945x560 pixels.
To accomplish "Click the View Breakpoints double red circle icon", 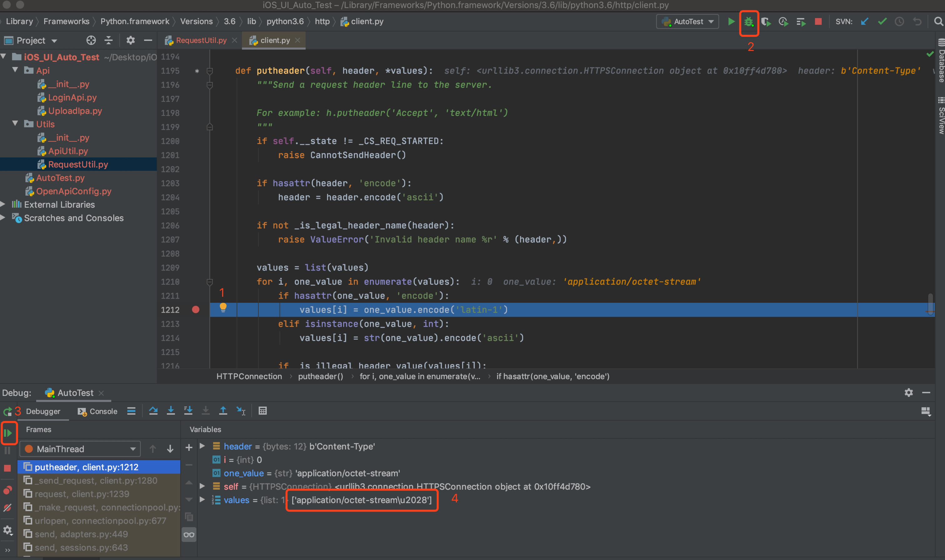I will (7, 490).
